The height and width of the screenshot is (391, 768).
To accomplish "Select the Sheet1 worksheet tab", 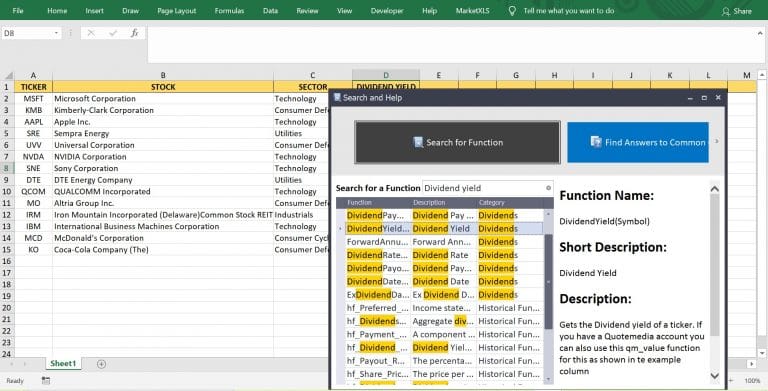I will click(x=63, y=364).
